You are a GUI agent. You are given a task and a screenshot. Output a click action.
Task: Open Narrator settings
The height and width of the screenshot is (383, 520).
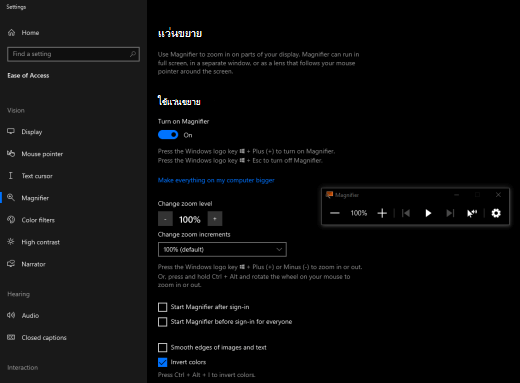click(27, 264)
